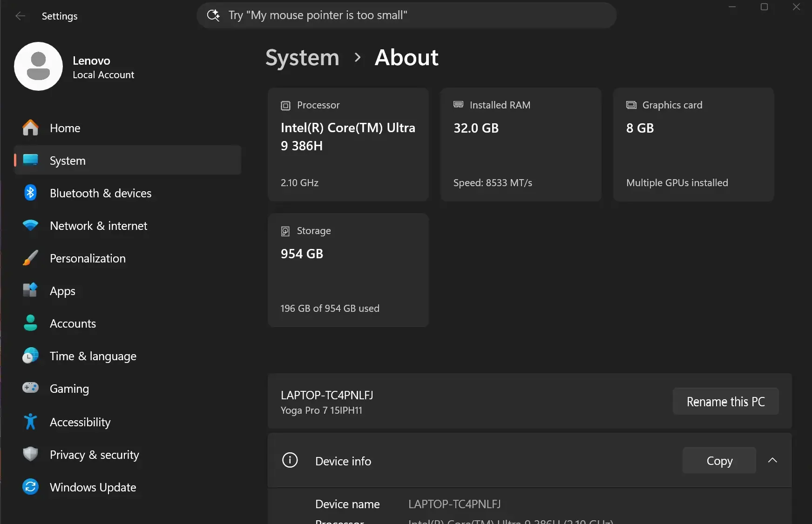The width and height of the screenshot is (812, 524).
Task: Click the Graphics card icon
Action: click(x=631, y=105)
